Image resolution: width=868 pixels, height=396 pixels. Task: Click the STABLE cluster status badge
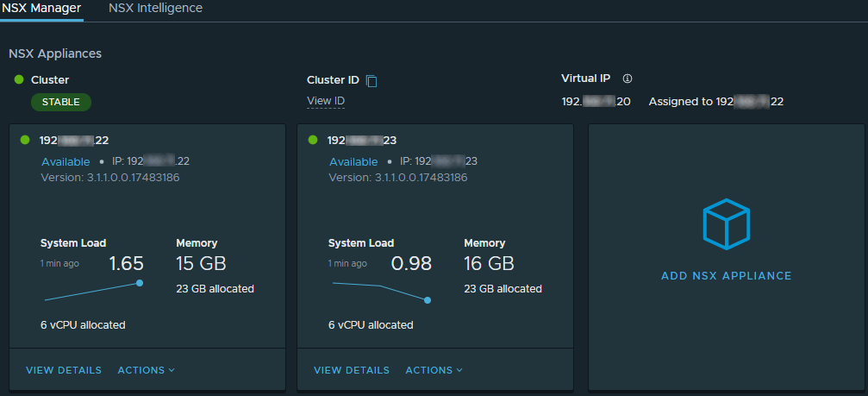(x=61, y=103)
